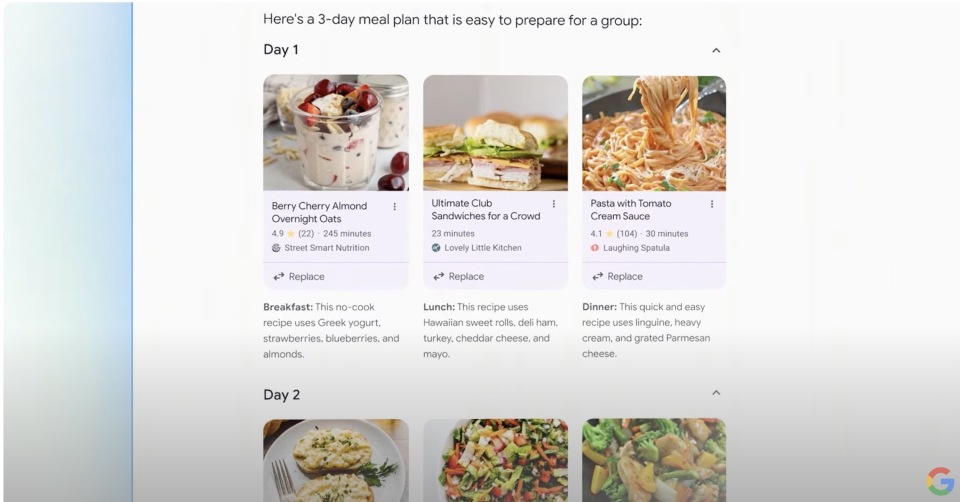Click the star rating on Berry Cherry Oats
The height and width of the screenshot is (502, 960).
point(291,234)
